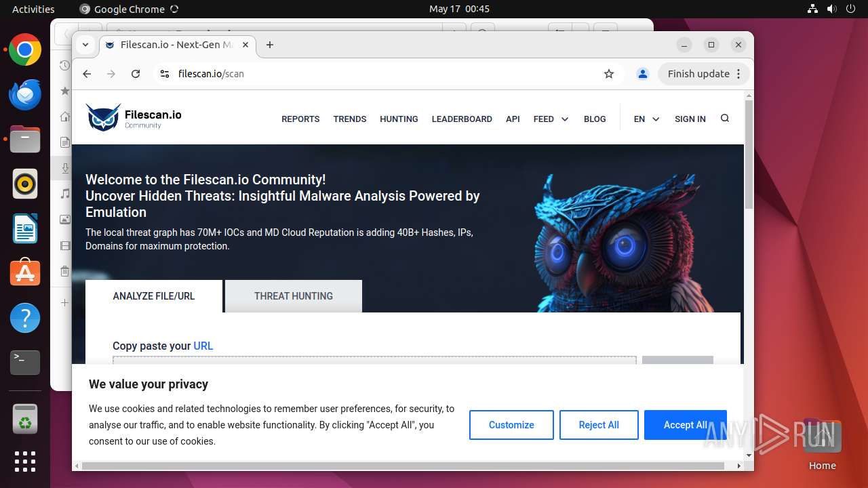The width and height of the screenshot is (868, 488).
Task: Open the clock and calendar menu
Action: coord(459,9)
